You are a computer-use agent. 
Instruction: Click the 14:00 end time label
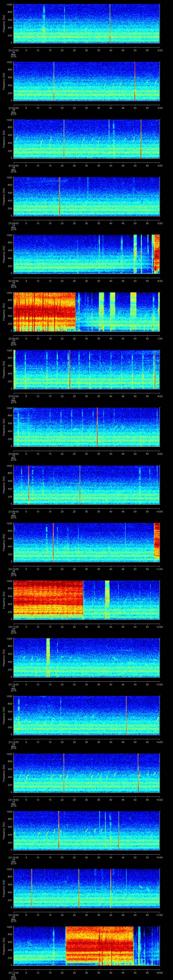159,742
